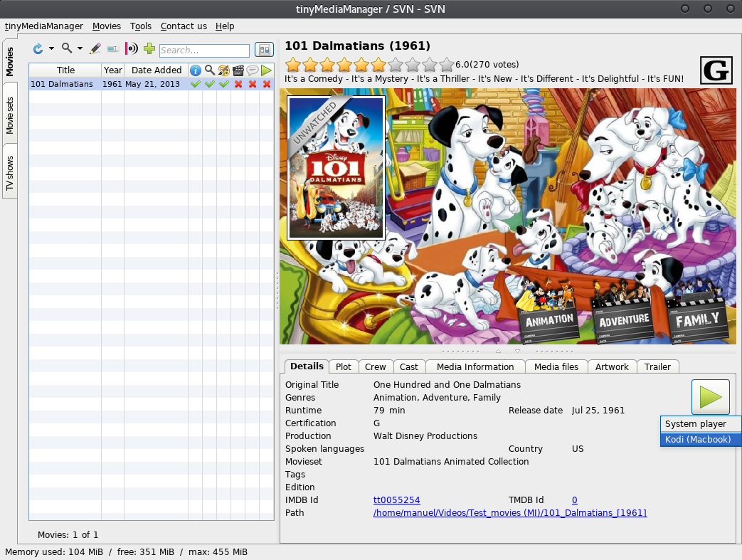Open the Media Information tab
The height and width of the screenshot is (560, 742).
tap(475, 367)
